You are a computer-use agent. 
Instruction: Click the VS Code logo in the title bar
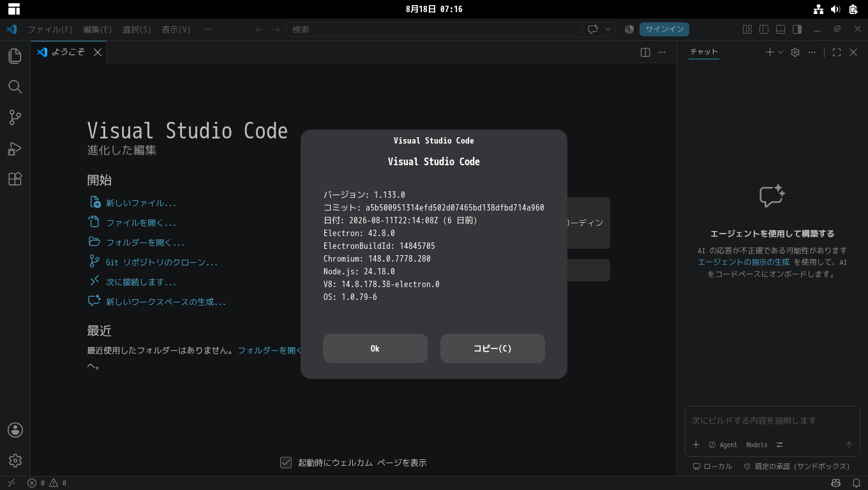[x=11, y=29]
